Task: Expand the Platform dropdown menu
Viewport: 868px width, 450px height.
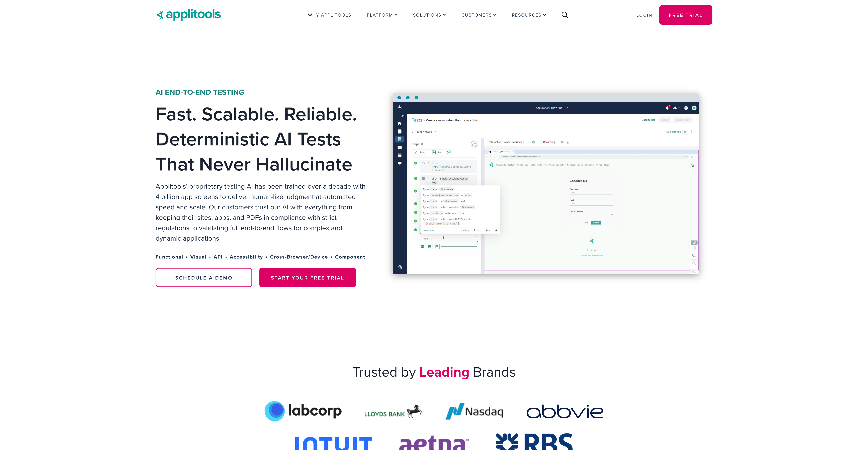Action: 382,15
